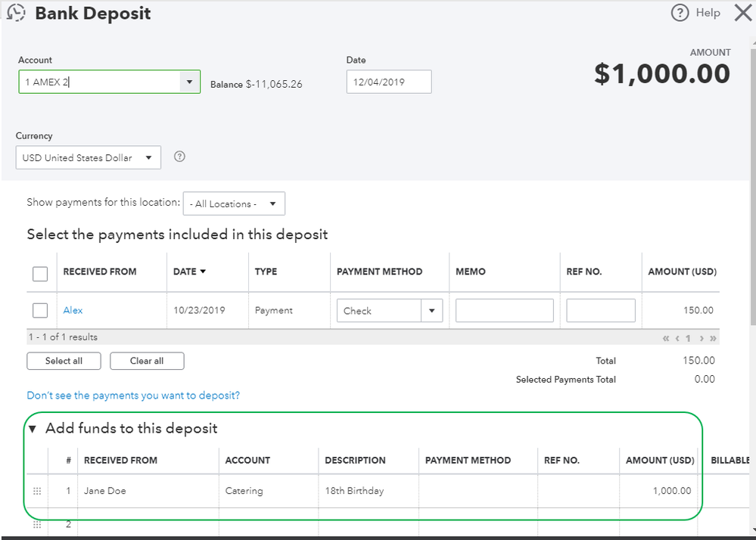Expand the All Locations filter dropdown
Screen dimensions: 756x540
pyautogui.click(x=272, y=203)
